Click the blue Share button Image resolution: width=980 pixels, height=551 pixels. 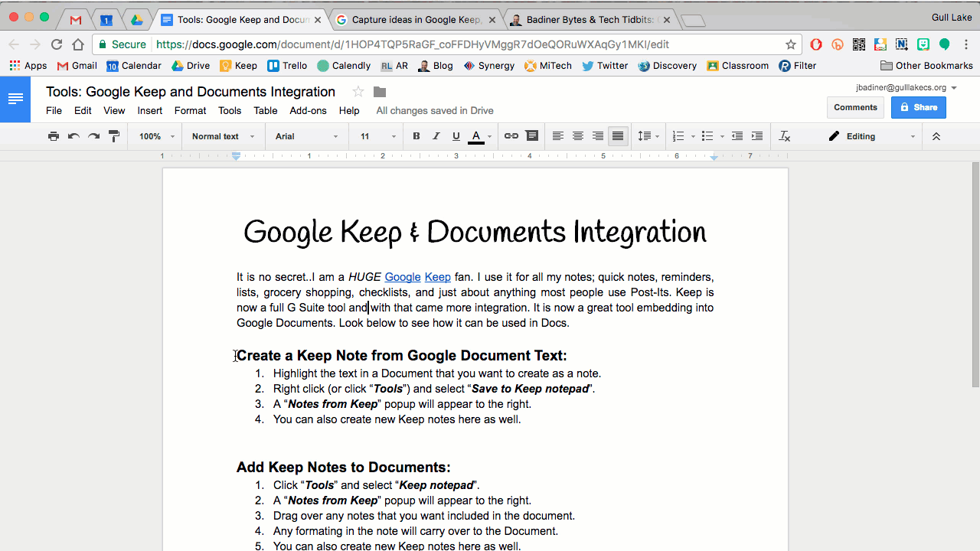918,107
